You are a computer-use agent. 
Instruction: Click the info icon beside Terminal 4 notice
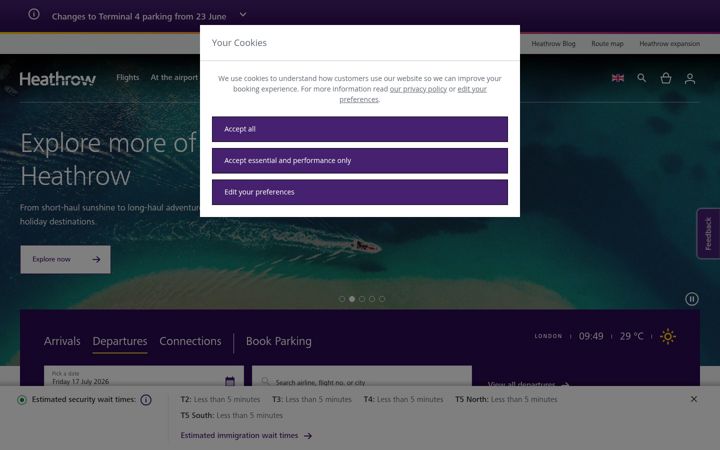pyautogui.click(x=34, y=14)
